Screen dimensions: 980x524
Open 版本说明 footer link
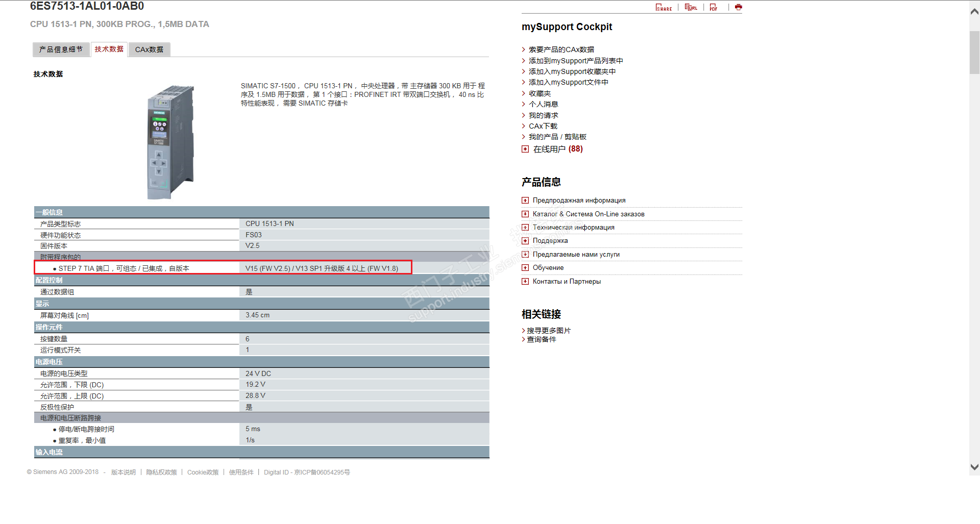[x=124, y=472]
